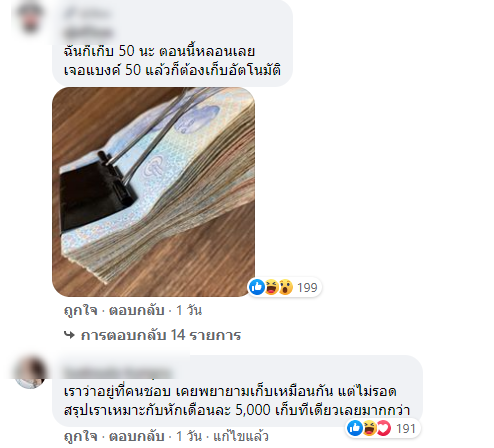Click the like icon on the 5,000 comment
The width and height of the screenshot is (494, 448).
355,428
